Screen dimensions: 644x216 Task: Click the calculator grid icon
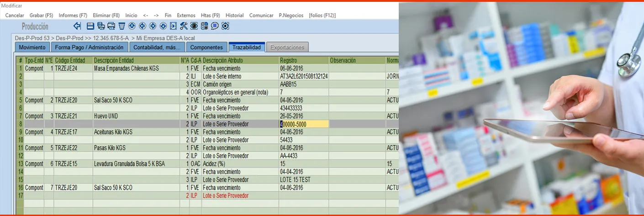point(204,26)
